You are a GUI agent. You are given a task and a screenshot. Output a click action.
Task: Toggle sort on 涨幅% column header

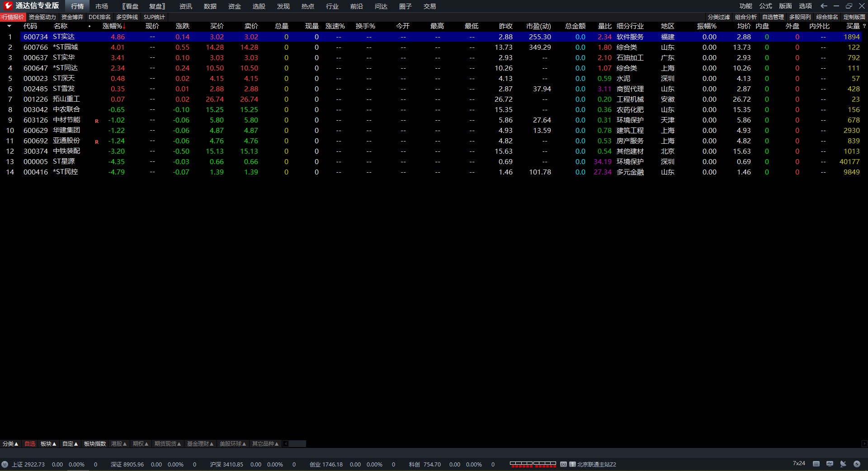coord(114,26)
